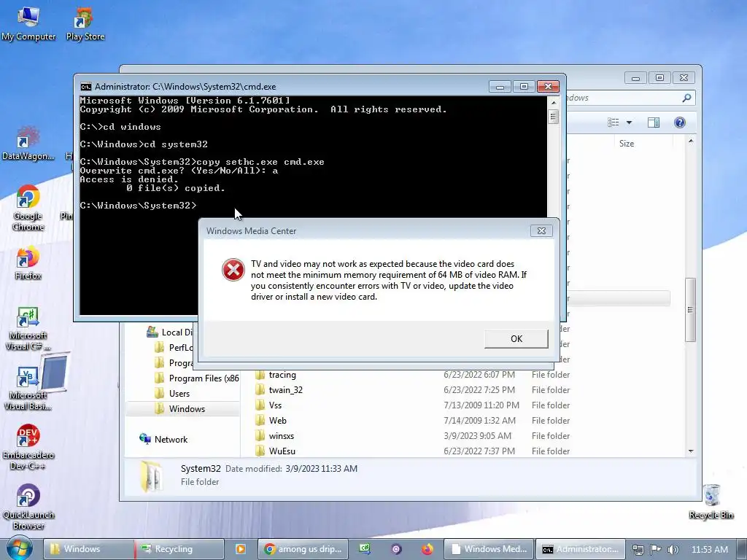Click Show desktop strip beside the clock
Image resolution: width=747 pixels, height=560 pixels.
click(x=742, y=549)
